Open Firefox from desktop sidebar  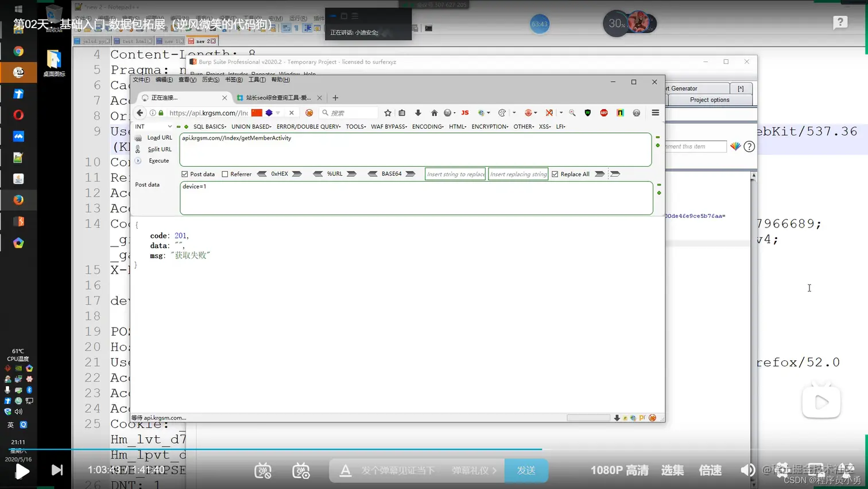point(18,199)
